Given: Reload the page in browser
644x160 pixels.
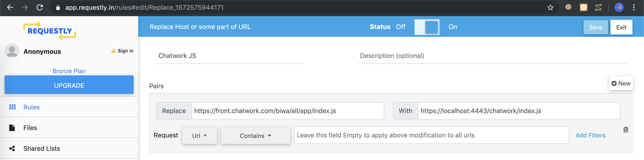Looking at the screenshot, I should 39,7.
